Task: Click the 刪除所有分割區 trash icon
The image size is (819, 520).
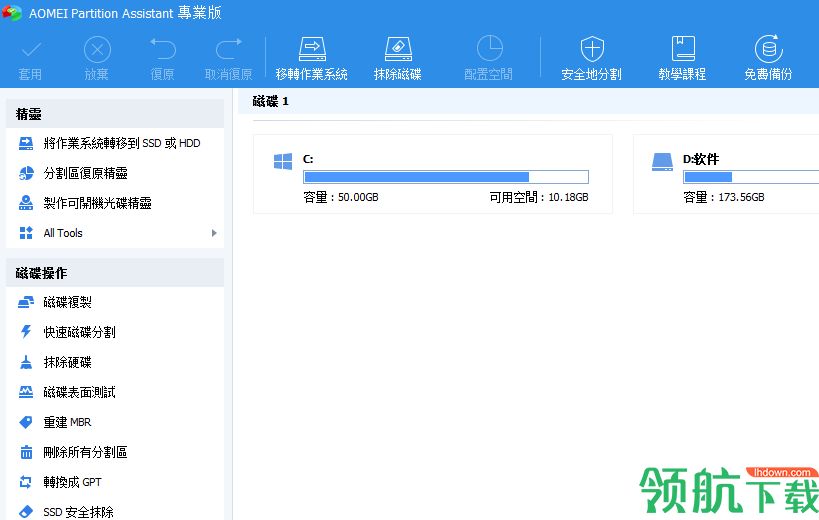Action: click(x=26, y=452)
